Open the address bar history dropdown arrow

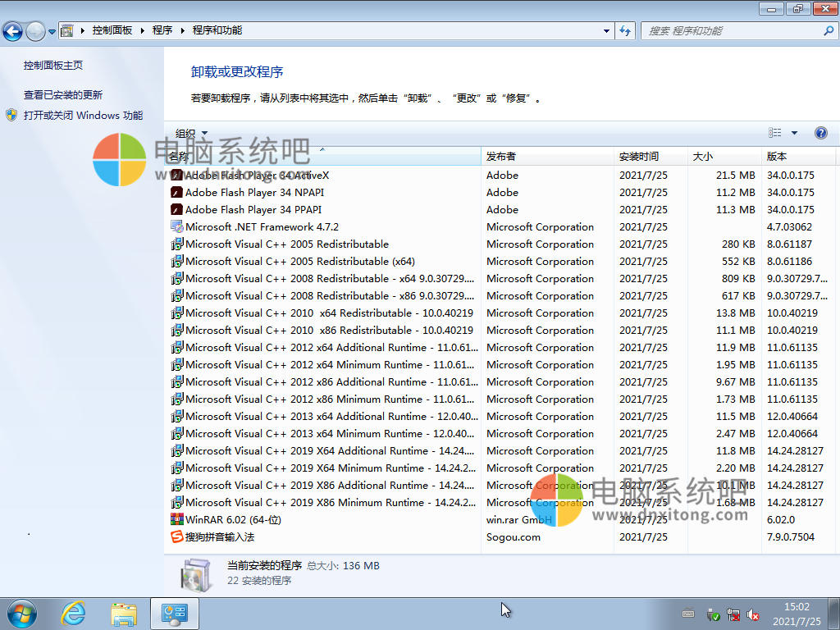605,30
